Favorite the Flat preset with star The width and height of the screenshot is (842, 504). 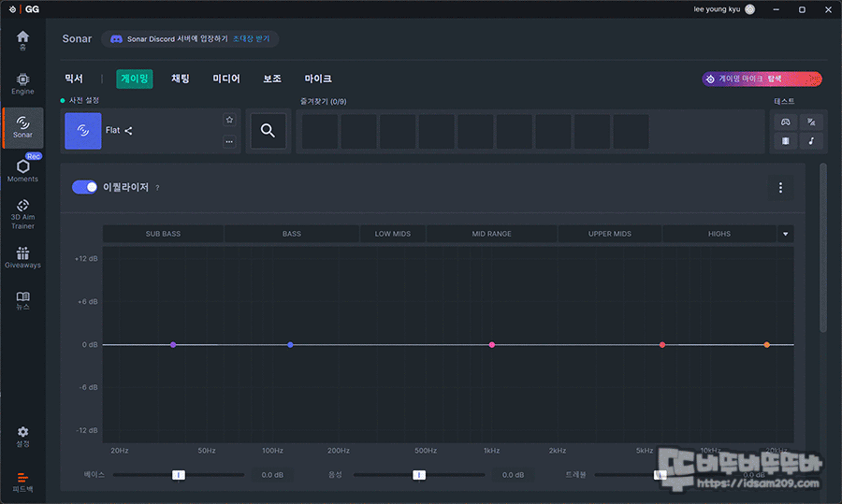[x=229, y=120]
